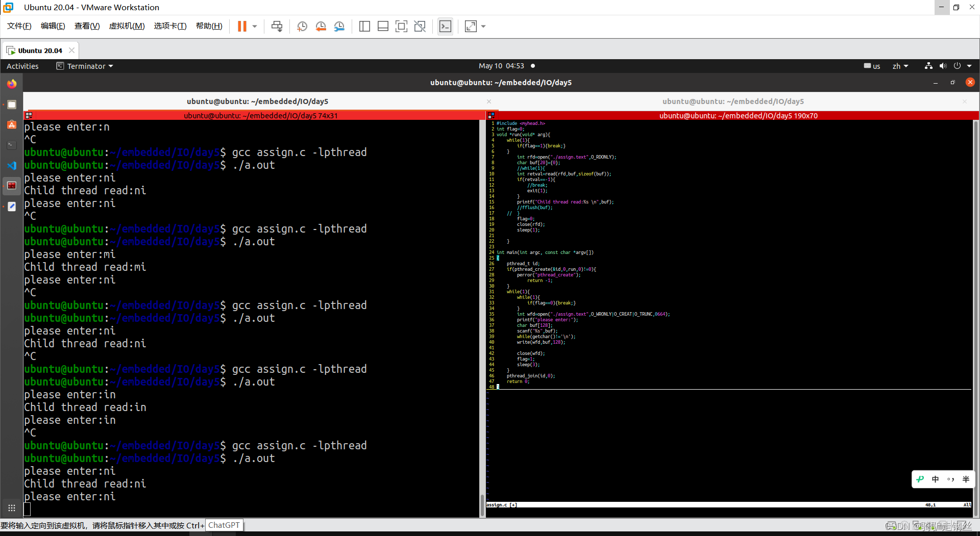The height and width of the screenshot is (536, 980).
Task: Close the second Terminator tab
Action: pyautogui.click(x=965, y=101)
